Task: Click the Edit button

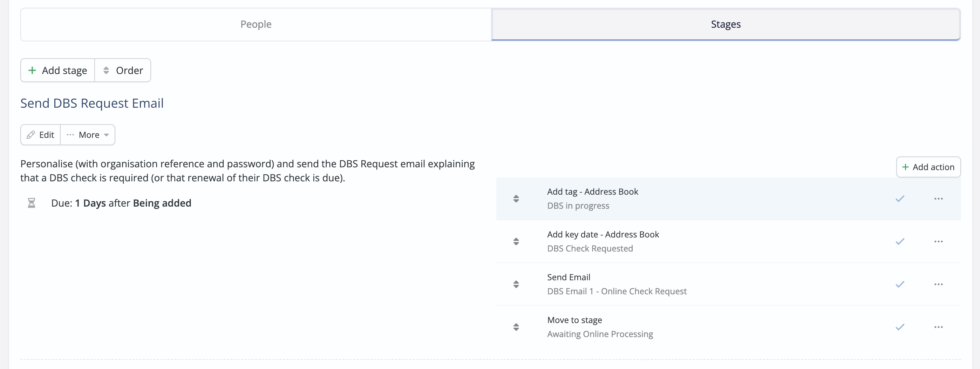Action: click(40, 134)
